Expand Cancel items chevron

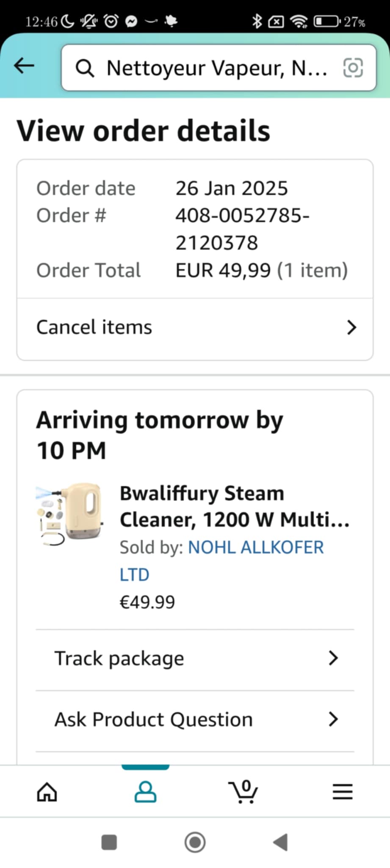tap(351, 328)
